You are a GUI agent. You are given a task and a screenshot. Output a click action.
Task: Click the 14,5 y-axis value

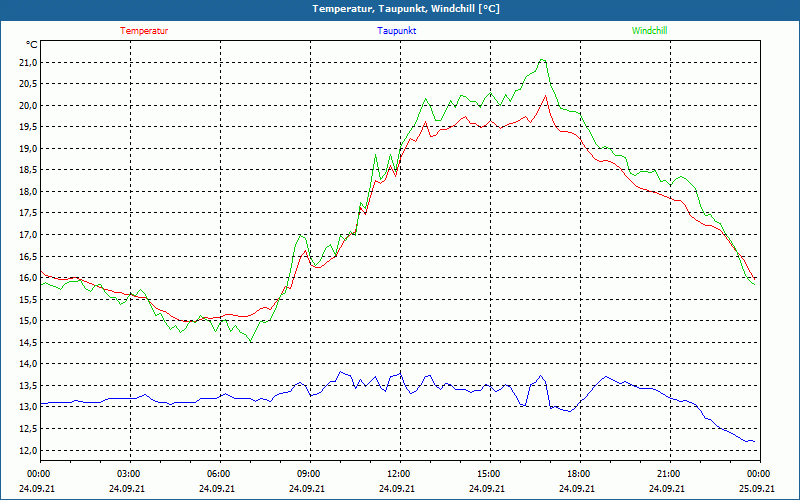[28, 343]
